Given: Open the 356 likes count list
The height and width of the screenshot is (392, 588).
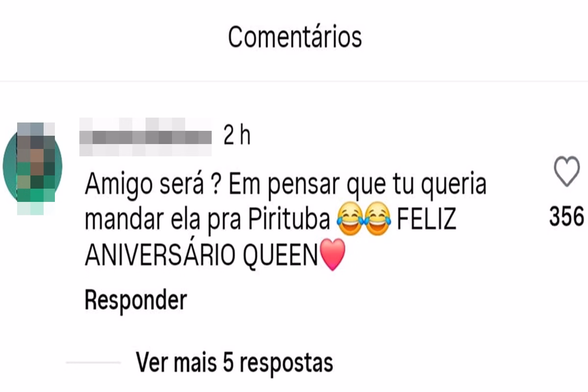Looking at the screenshot, I should point(566,217).
